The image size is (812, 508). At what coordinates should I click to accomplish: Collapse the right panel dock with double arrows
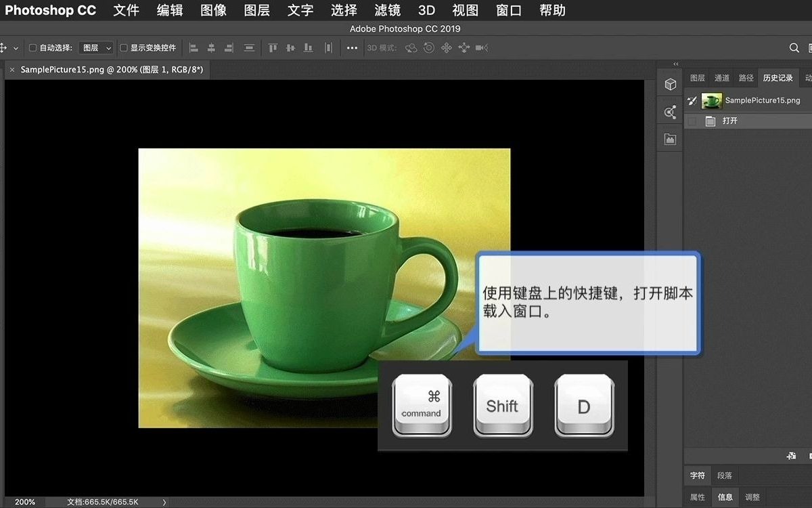pos(675,63)
